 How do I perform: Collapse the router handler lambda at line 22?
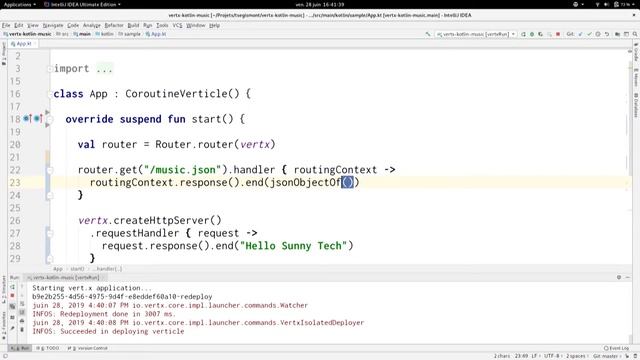pyautogui.click(x=49, y=170)
